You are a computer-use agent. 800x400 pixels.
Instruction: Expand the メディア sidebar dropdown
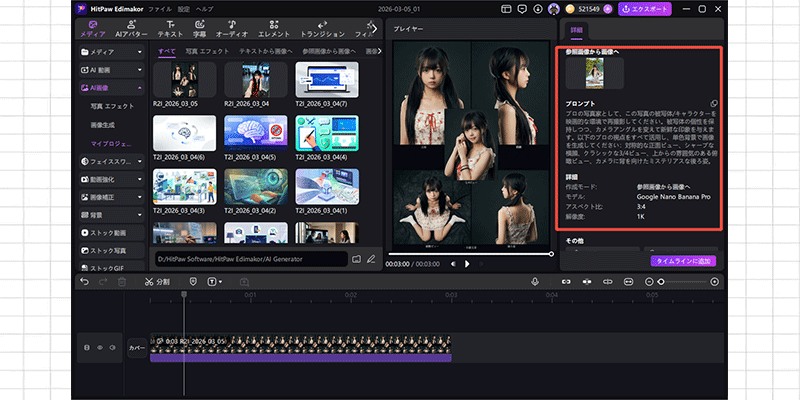(x=141, y=50)
